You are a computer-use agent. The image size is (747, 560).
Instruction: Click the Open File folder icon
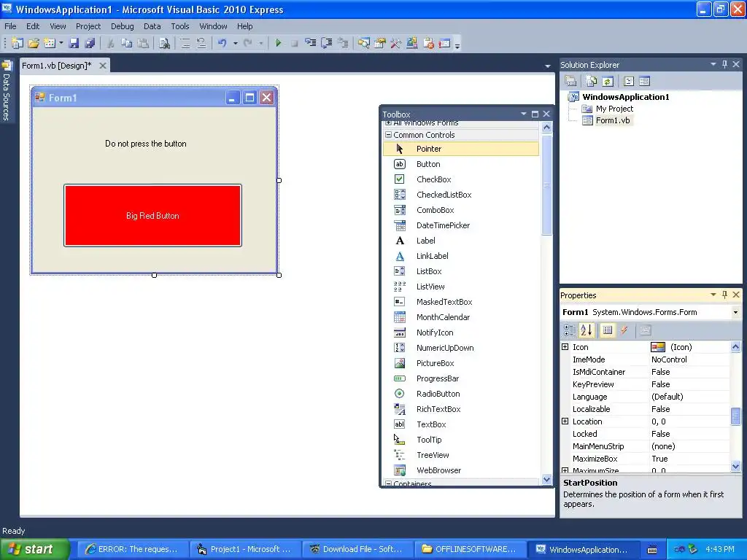pos(34,43)
